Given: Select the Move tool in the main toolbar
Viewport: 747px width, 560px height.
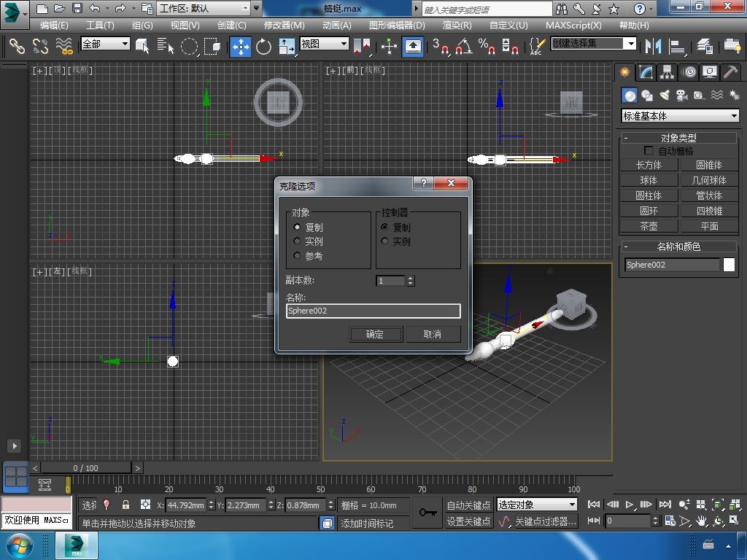Looking at the screenshot, I should (241, 47).
